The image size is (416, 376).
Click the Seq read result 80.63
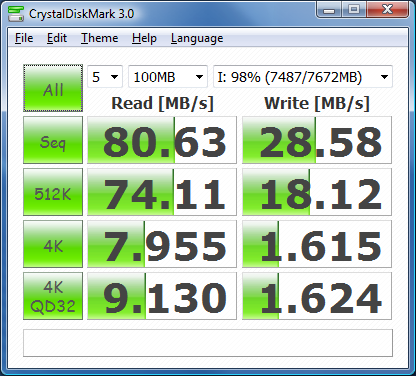[162, 140]
